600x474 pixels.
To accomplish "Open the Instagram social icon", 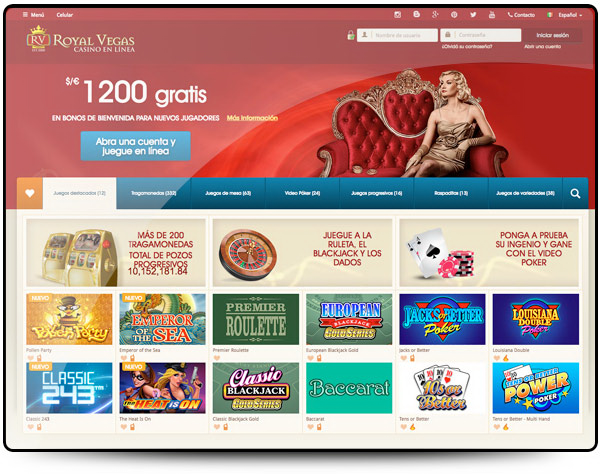I will [x=398, y=15].
